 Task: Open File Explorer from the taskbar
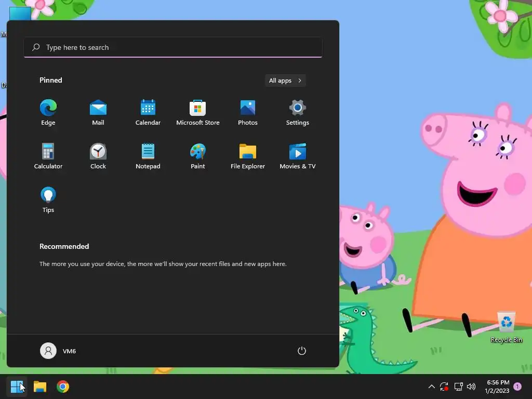click(x=40, y=387)
